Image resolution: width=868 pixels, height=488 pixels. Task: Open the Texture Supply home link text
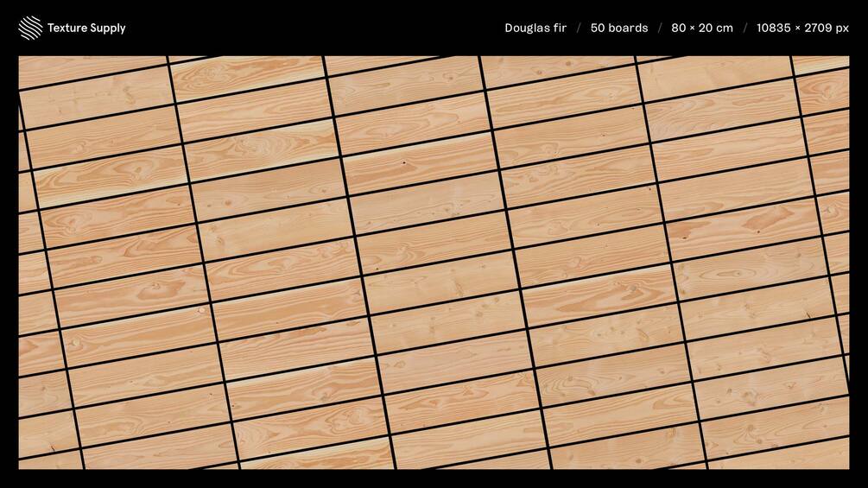click(86, 28)
